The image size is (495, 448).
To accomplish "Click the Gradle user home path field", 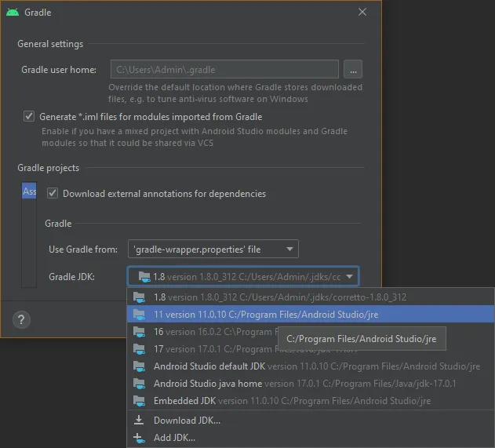I will (224, 69).
